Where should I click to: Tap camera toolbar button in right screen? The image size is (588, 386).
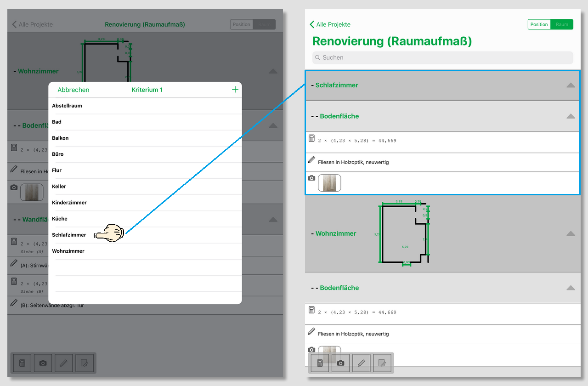[340, 363]
